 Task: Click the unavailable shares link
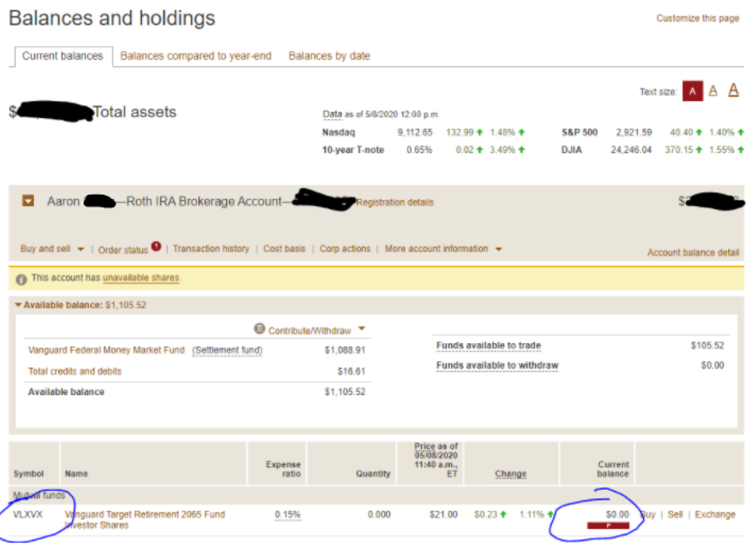141,278
